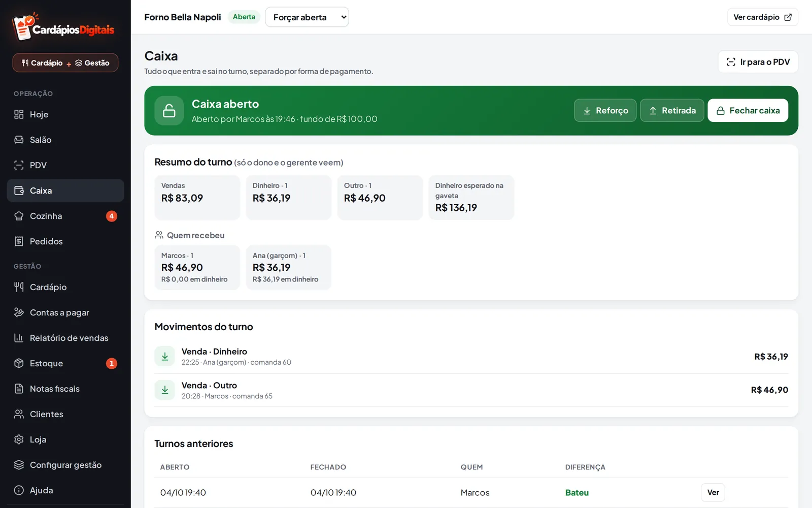
Task: Click the Clientes people icon
Action: (x=19, y=414)
